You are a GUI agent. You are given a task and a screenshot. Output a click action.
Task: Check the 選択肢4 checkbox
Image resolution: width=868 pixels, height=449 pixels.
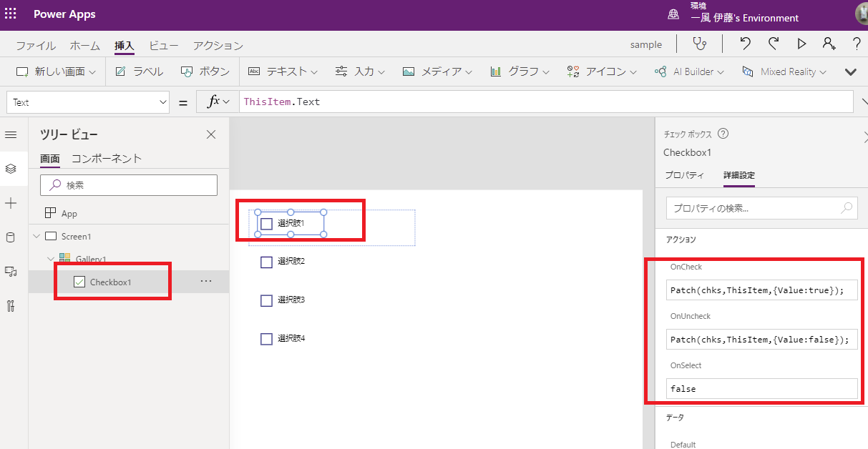266,338
